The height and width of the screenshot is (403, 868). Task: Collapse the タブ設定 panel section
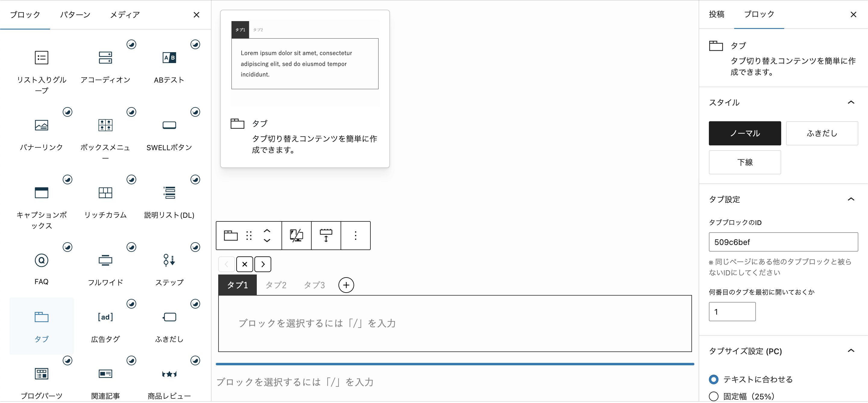(851, 199)
